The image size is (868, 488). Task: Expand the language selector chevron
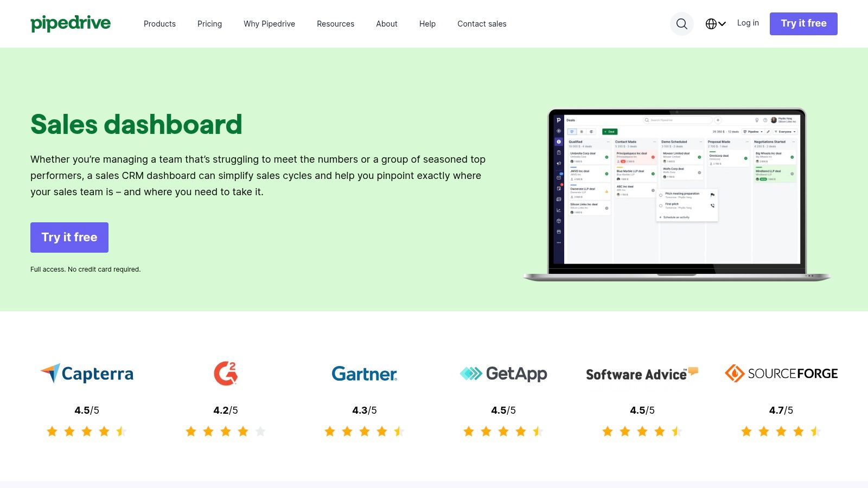[x=722, y=24]
